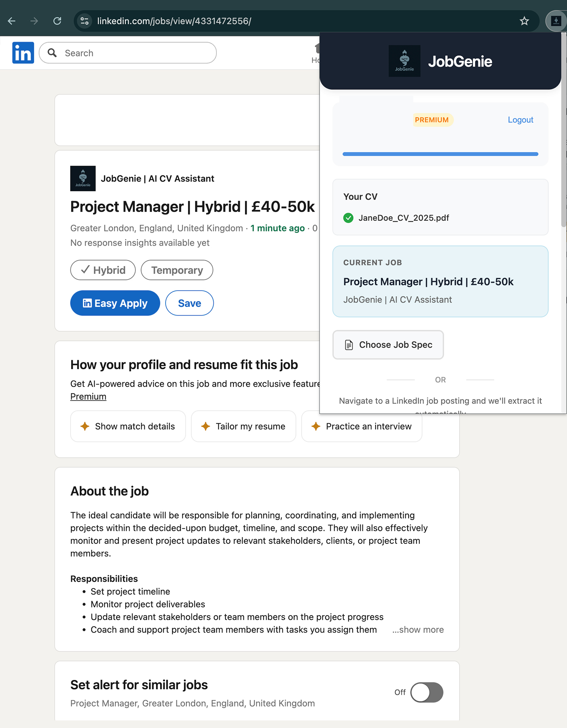Reload the page with refresh icon
This screenshot has height=728, width=567.
[x=57, y=21]
